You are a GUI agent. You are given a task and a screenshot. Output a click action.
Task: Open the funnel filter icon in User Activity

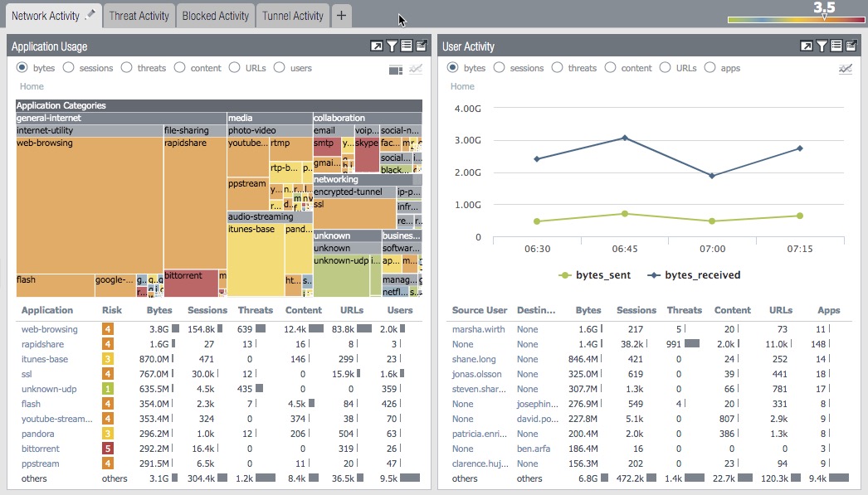click(822, 46)
